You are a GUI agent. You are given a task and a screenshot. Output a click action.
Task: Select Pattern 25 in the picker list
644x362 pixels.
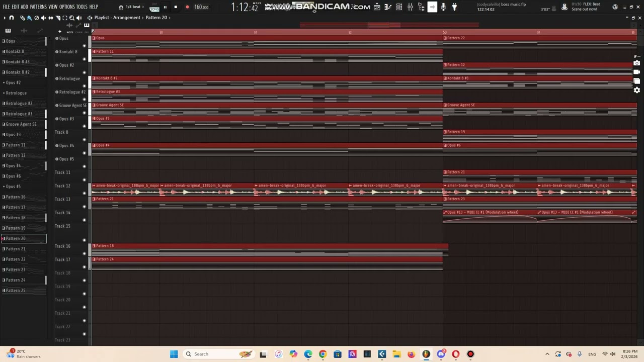coord(23,291)
